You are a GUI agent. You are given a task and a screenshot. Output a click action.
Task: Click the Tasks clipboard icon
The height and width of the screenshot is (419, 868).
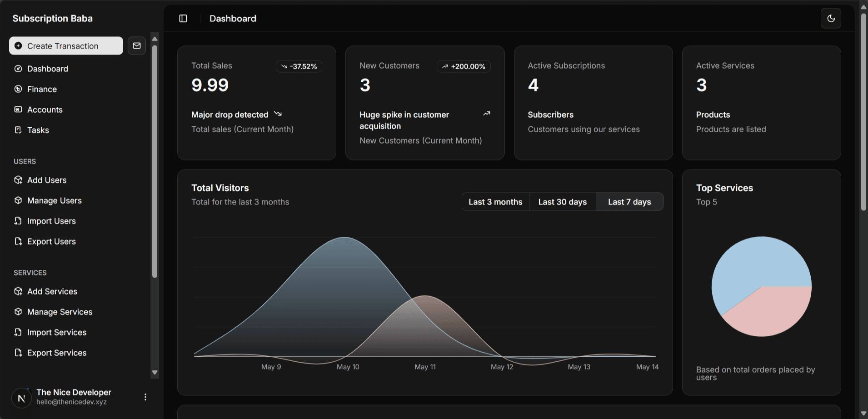pyautogui.click(x=18, y=130)
